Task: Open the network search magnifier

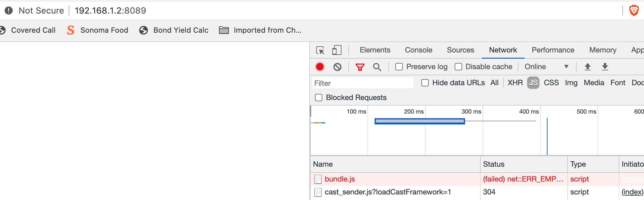Action: pyautogui.click(x=377, y=67)
